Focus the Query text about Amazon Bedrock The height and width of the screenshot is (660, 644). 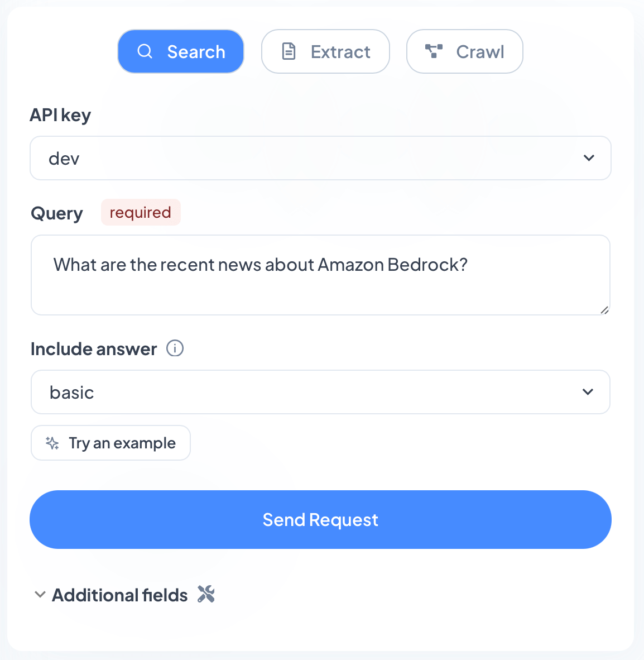pos(260,265)
